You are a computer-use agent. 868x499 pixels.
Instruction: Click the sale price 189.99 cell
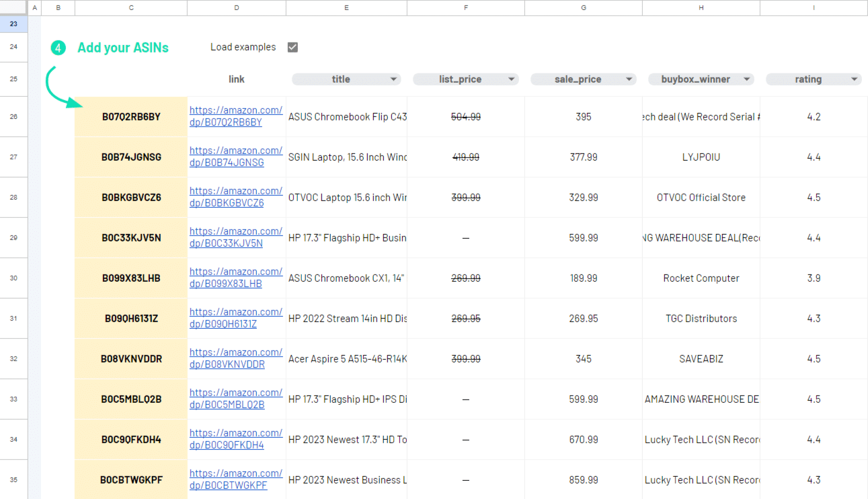584,278
